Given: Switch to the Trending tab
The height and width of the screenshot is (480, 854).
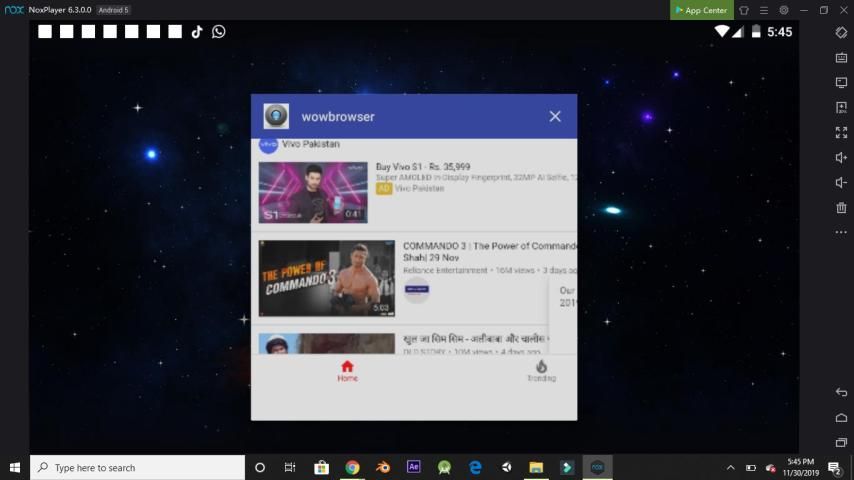Looking at the screenshot, I should pyautogui.click(x=541, y=371).
